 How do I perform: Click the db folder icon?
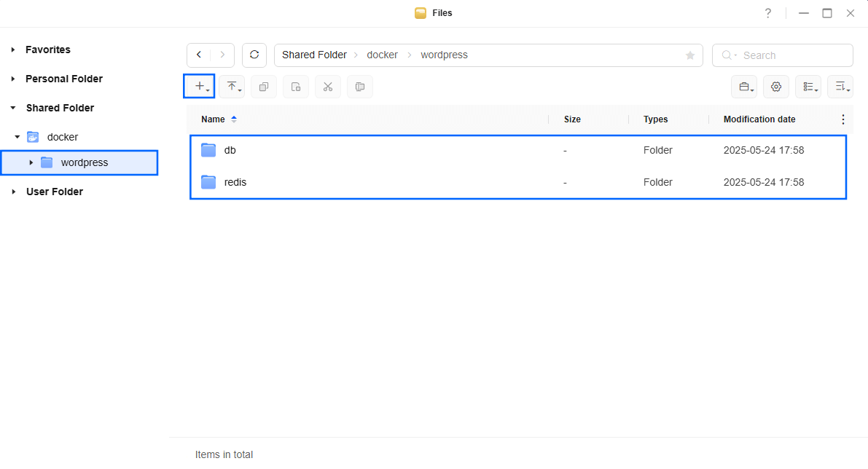pos(208,150)
